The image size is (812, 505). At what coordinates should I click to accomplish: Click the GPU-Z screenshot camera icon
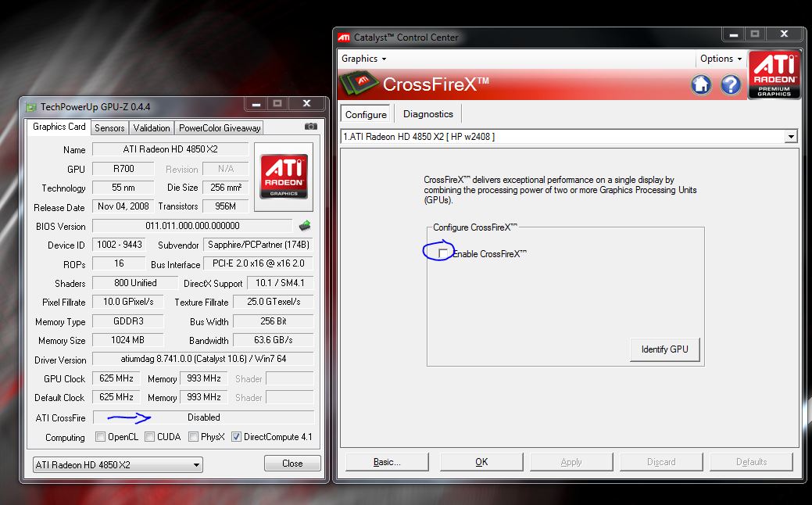(311, 127)
